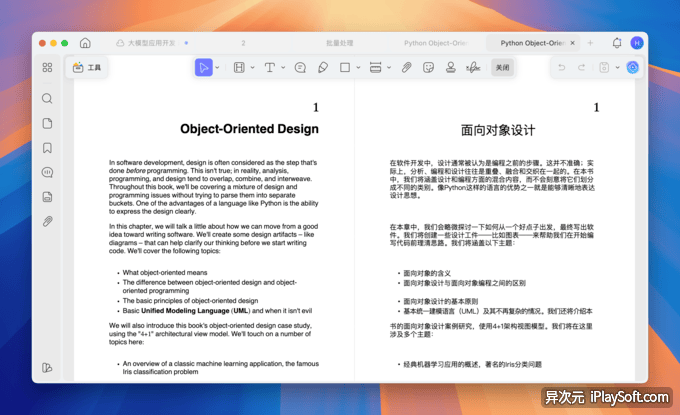Open the comments list panel in sidebar
680x415 pixels.
(47, 172)
